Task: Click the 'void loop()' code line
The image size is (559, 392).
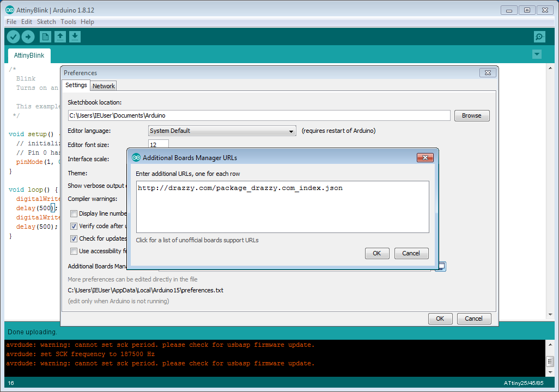Action: 33,189
